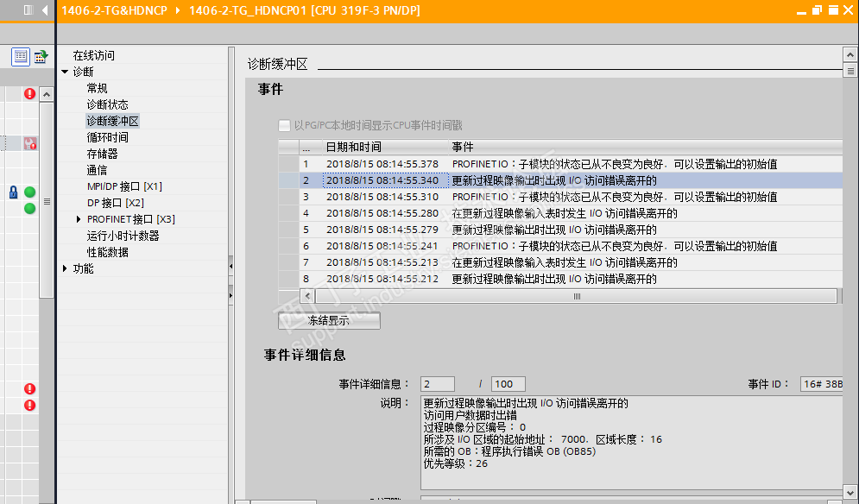Click event detail number field showing 2
Screen dimensions: 859x504
(437, 384)
